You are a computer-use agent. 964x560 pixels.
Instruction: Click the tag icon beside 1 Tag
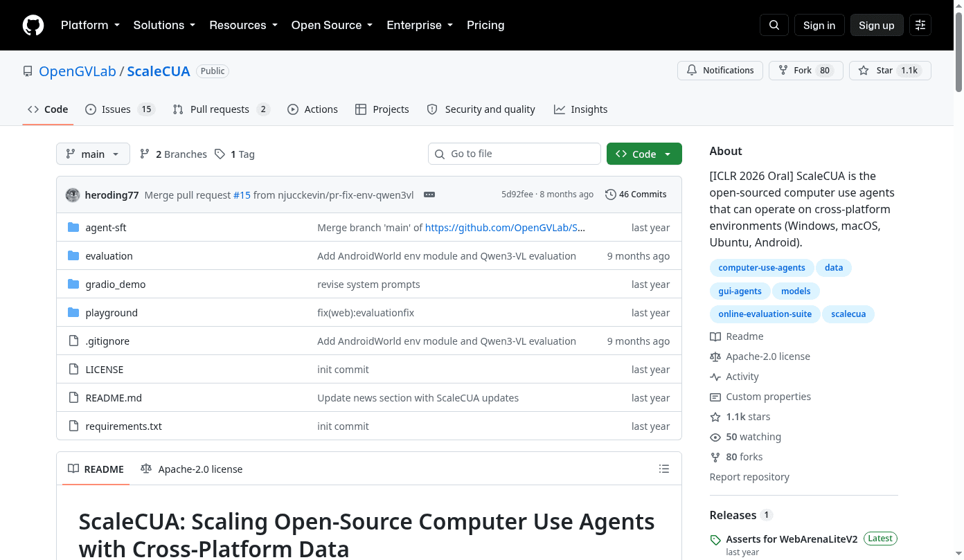pyautogui.click(x=220, y=154)
